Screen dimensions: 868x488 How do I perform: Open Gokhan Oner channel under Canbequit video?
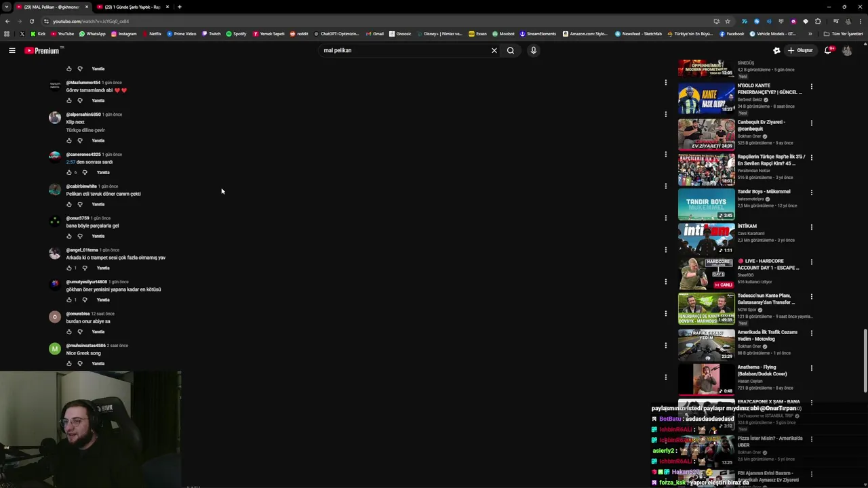[x=749, y=136]
